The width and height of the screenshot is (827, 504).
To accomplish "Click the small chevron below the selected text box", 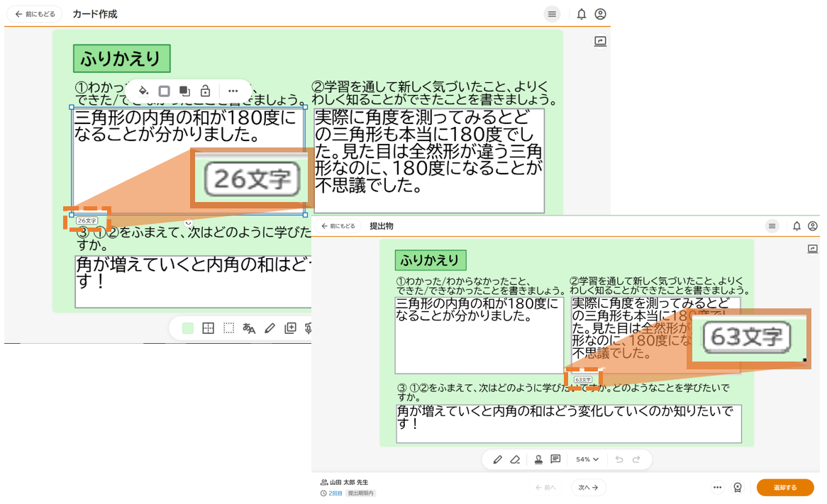I will (188, 223).
